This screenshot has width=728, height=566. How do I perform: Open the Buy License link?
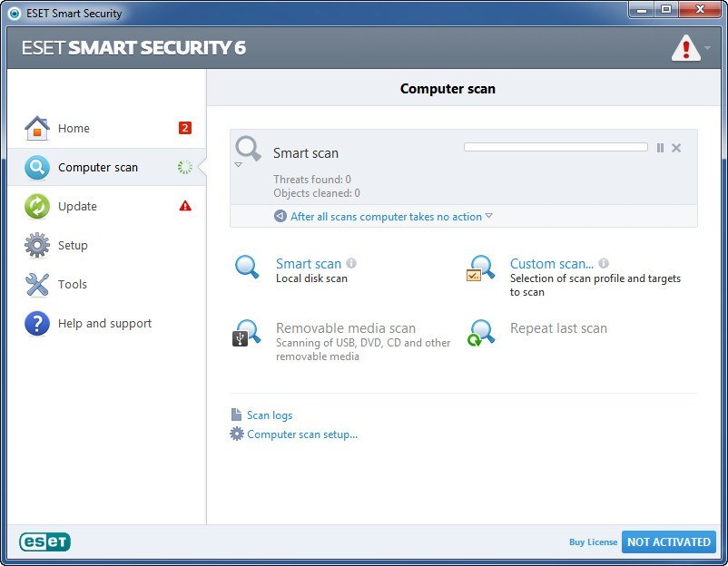(593, 542)
